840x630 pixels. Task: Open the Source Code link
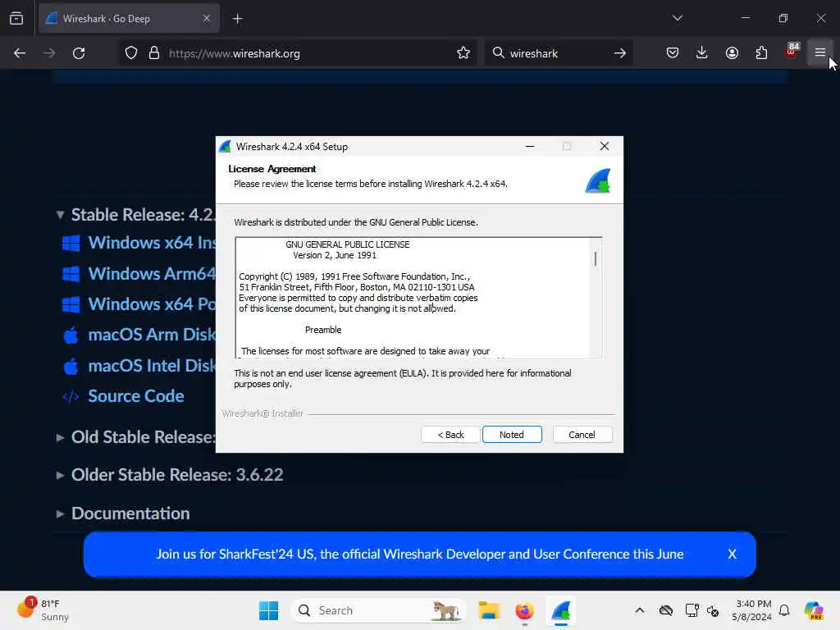pos(136,396)
